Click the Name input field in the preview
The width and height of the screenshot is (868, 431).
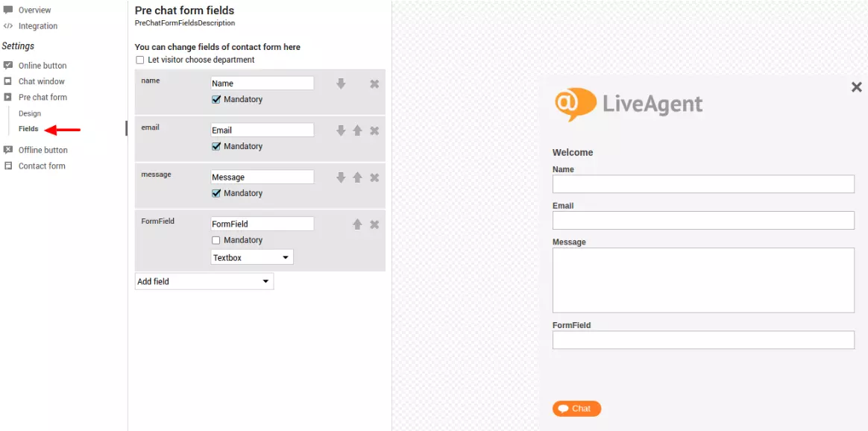(703, 183)
